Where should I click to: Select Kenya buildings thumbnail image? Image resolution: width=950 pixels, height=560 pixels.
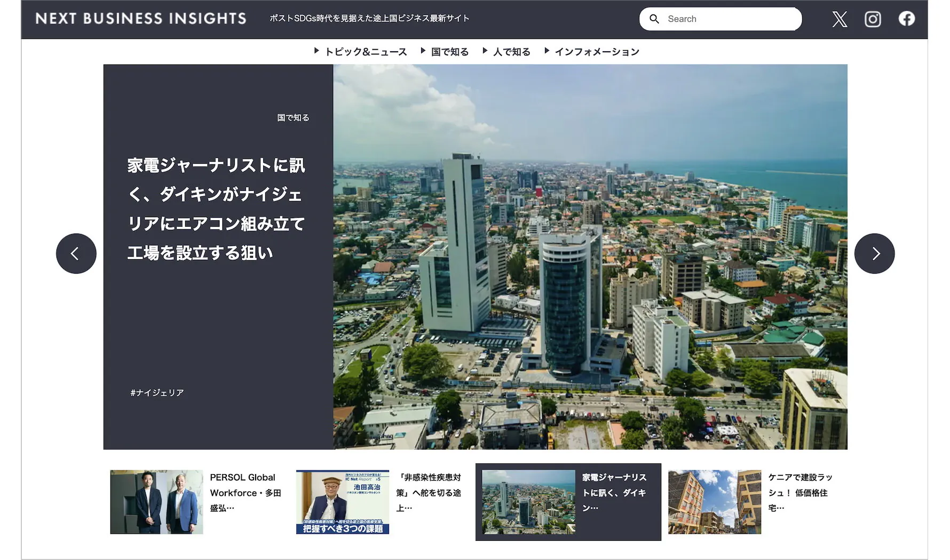tap(715, 502)
